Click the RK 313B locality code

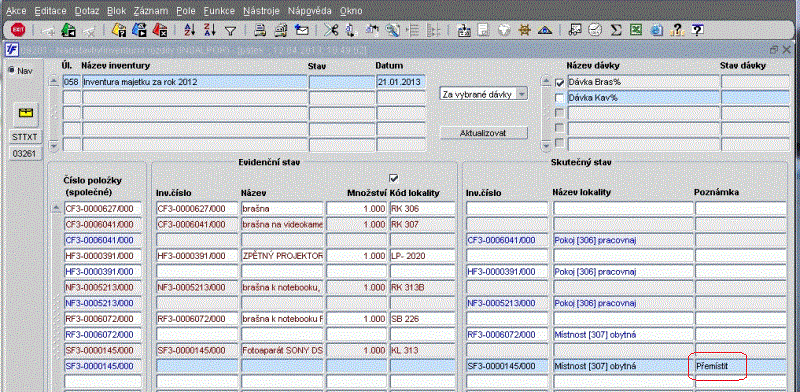422,287
